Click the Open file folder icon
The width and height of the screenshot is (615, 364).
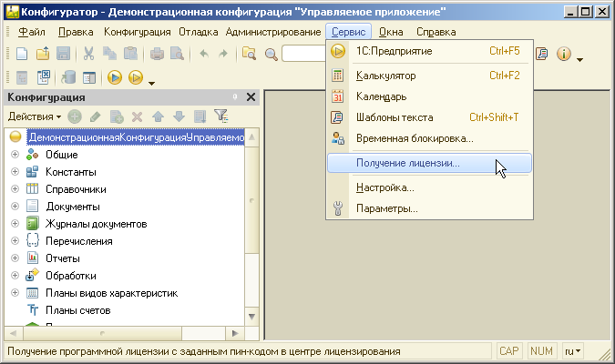pyautogui.click(x=42, y=54)
